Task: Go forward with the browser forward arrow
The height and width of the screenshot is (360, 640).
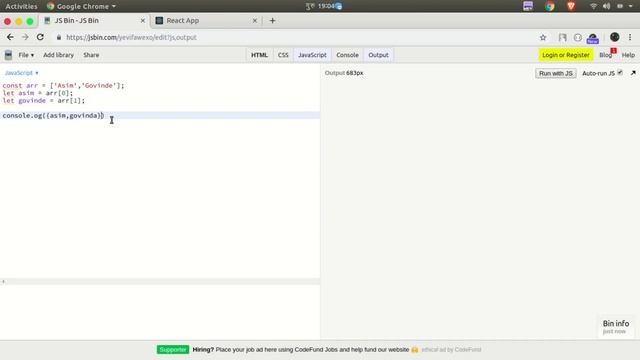Action: point(25,37)
